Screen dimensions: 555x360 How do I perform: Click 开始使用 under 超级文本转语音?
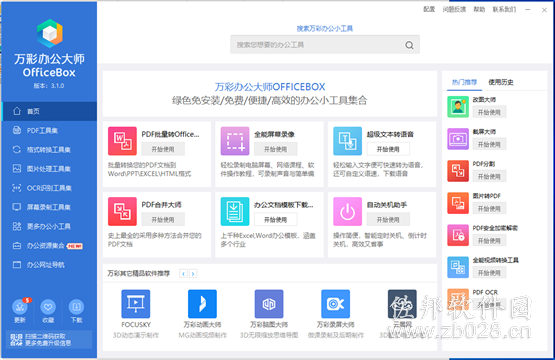click(388, 149)
